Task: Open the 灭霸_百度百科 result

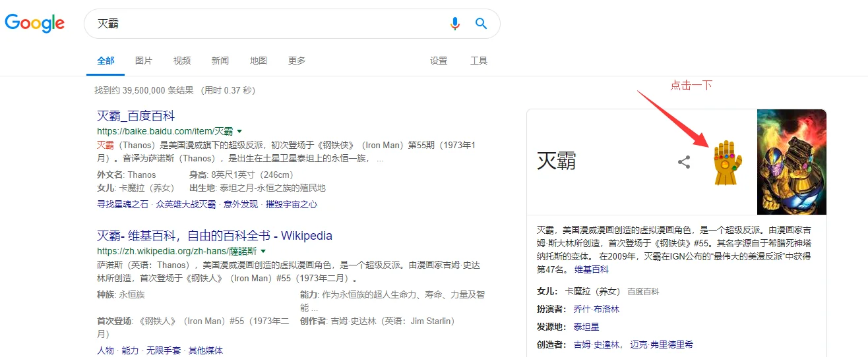Action: (136, 116)
